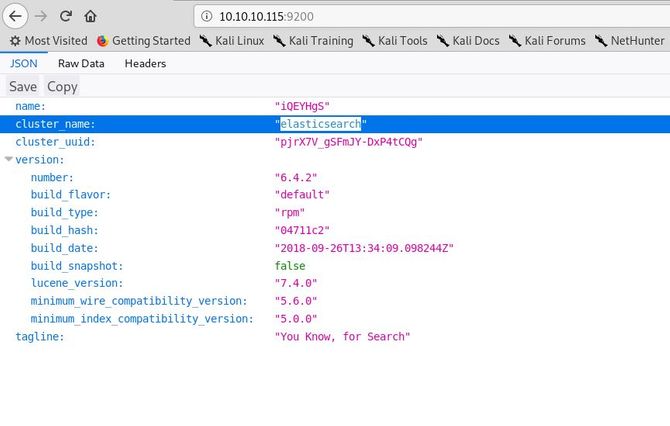Select the minimum_wire_compatibility_version key
Screen dimensions: 670x426
coord(139,301)
